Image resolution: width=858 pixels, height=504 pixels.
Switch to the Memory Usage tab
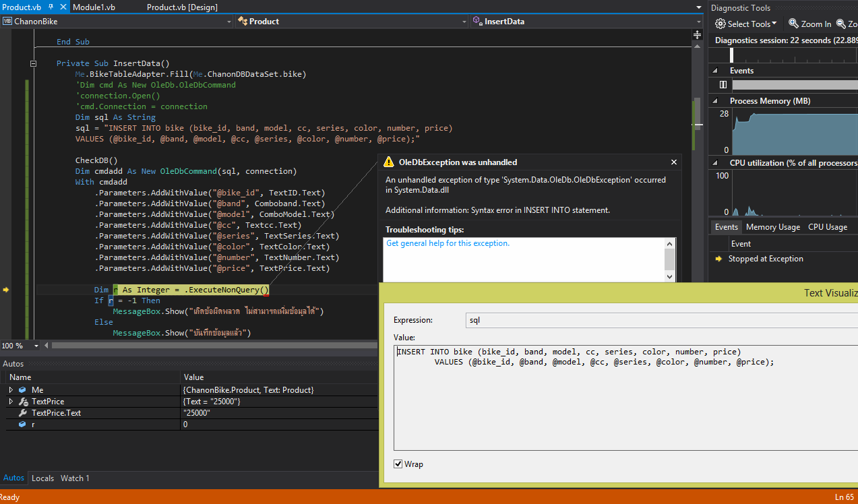(x=772, y=227)
